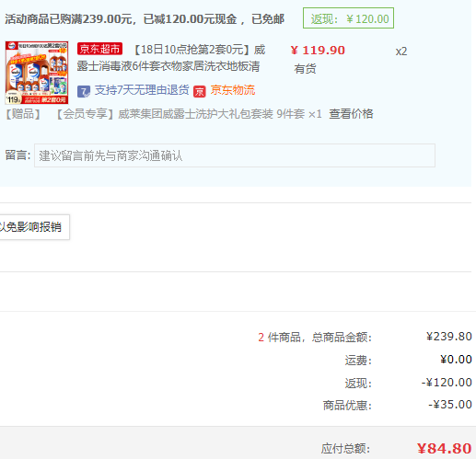This screenshot has height=459, width=476.
Task: Click the ¥119.90 product price
Action: tap(318, 51)
